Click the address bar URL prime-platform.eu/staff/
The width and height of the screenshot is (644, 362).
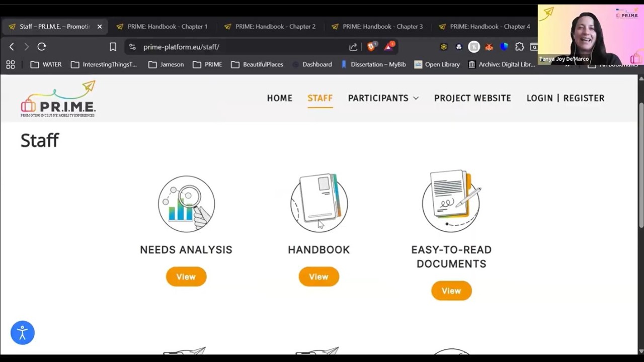181,47
